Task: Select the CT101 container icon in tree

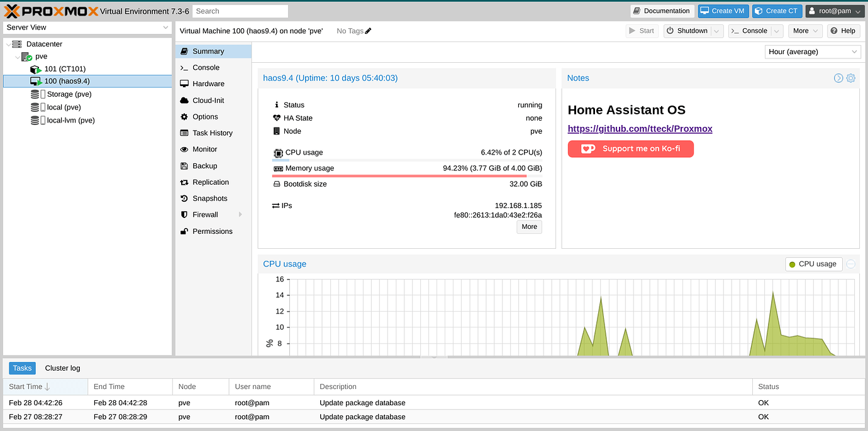Action: [x=36, y=69]
